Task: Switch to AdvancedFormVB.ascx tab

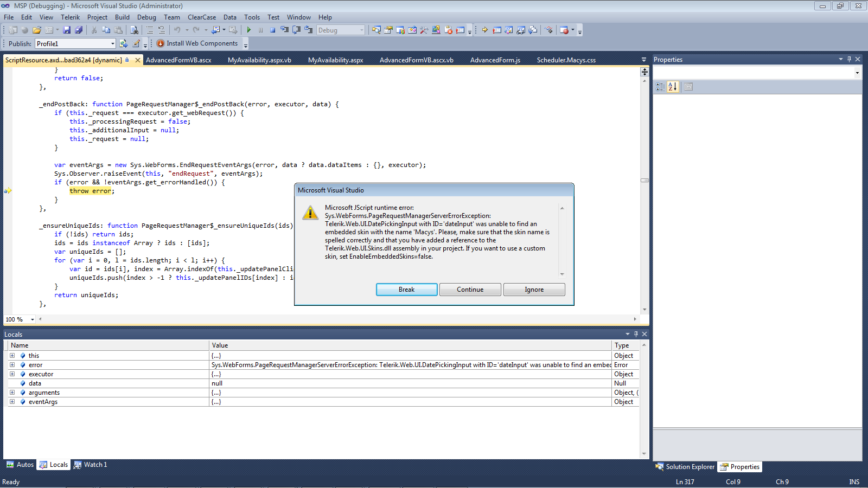Action: click(x=178, y=60)
